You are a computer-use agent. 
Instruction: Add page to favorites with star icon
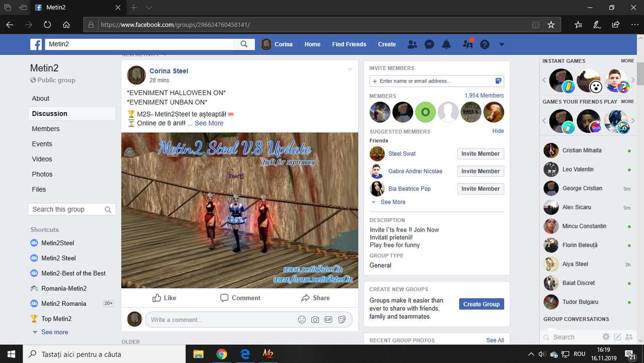pyautogui.click(x=551, y=24)
